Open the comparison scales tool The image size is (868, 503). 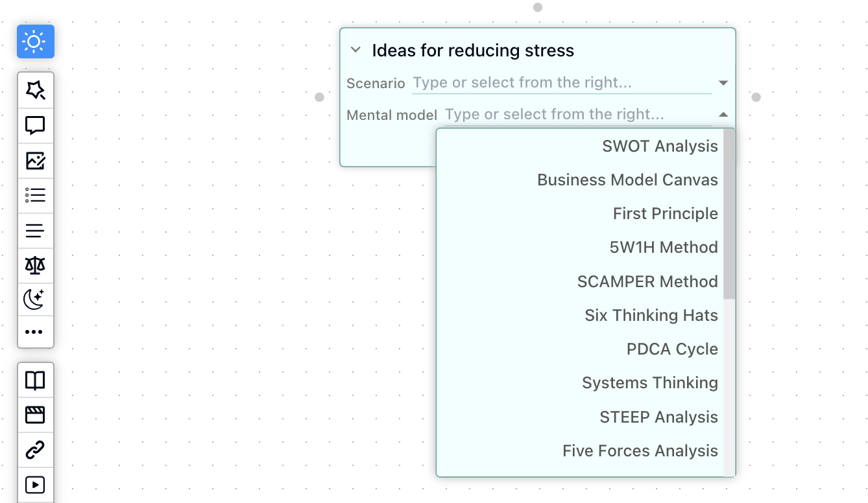tap(36, 265)
